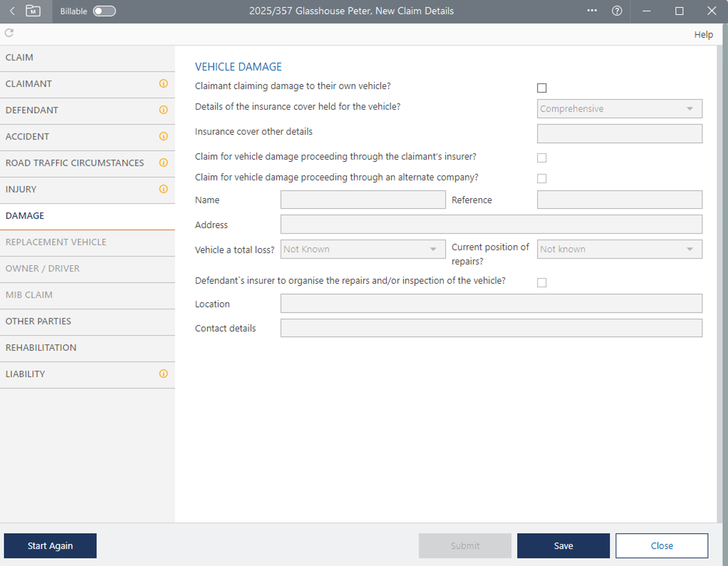The width and height of the screenshot is (728, 566).
Task: Click into the Location text field
Action: [491, 304]
